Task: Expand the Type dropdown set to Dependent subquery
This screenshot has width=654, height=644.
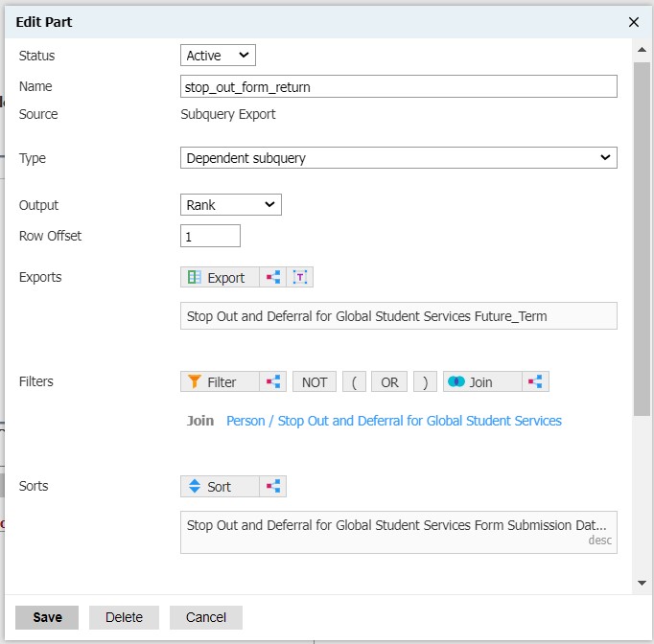Action: pyautogui.click(x=398, y=157)
